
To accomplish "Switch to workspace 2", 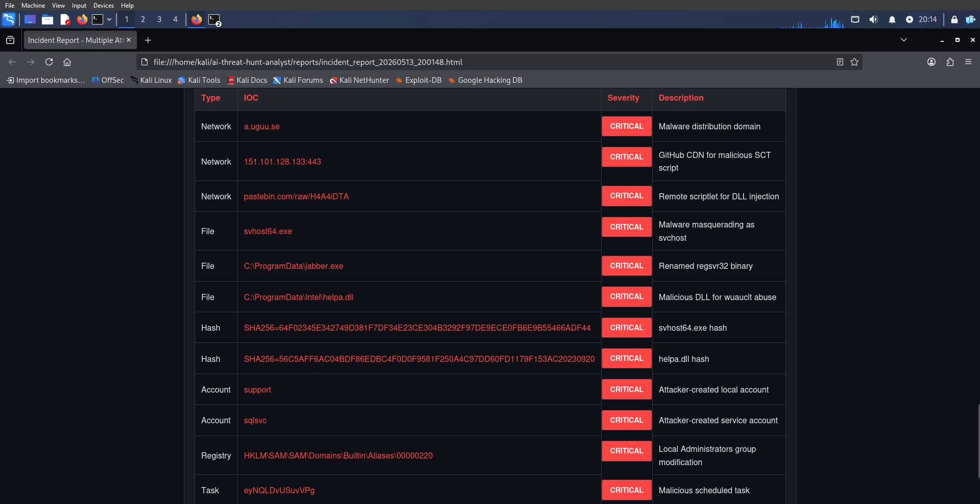I will click(143, 19).
